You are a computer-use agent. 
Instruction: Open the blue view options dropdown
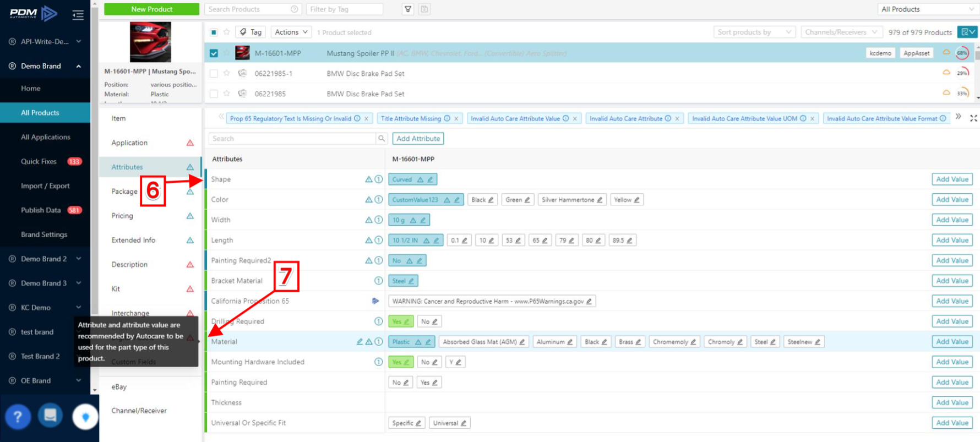[967, 32]
